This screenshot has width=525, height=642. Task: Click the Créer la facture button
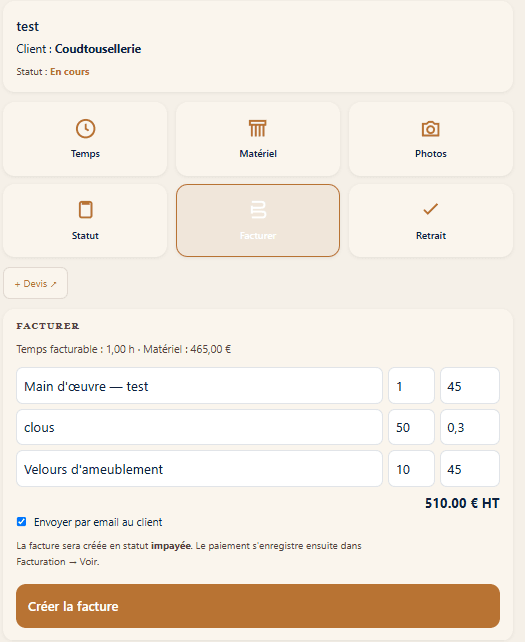pos(258,606)
